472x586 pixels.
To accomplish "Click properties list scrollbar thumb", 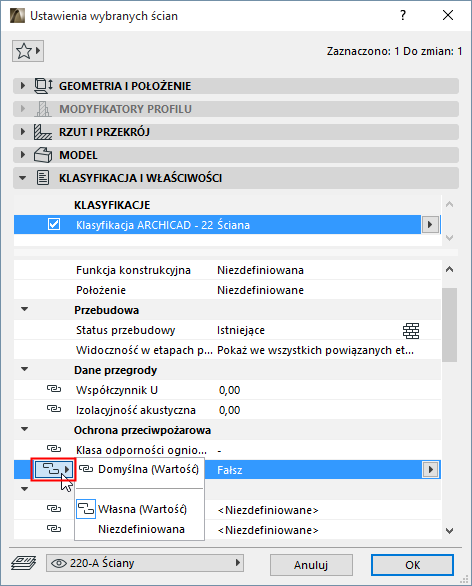I will click(x=449, y=325).
